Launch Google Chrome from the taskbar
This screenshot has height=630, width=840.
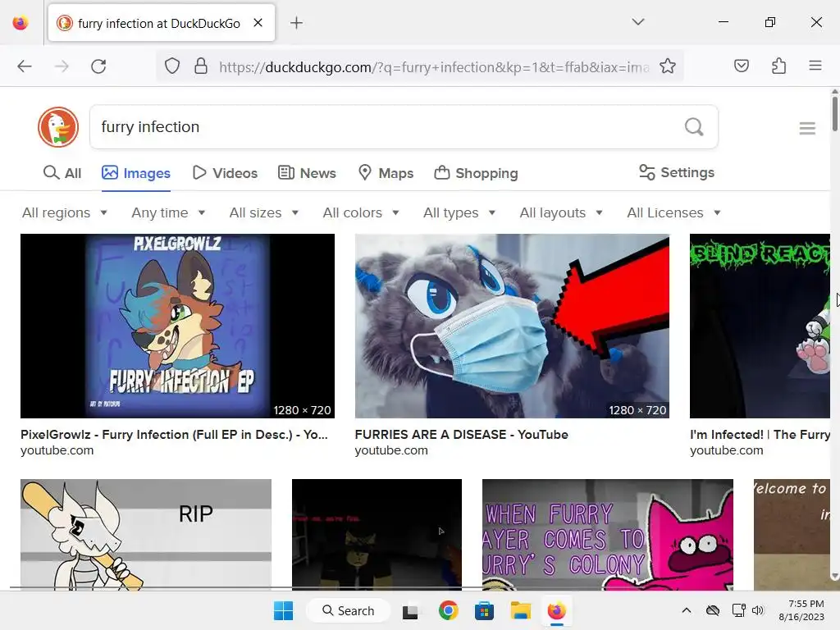448,610
